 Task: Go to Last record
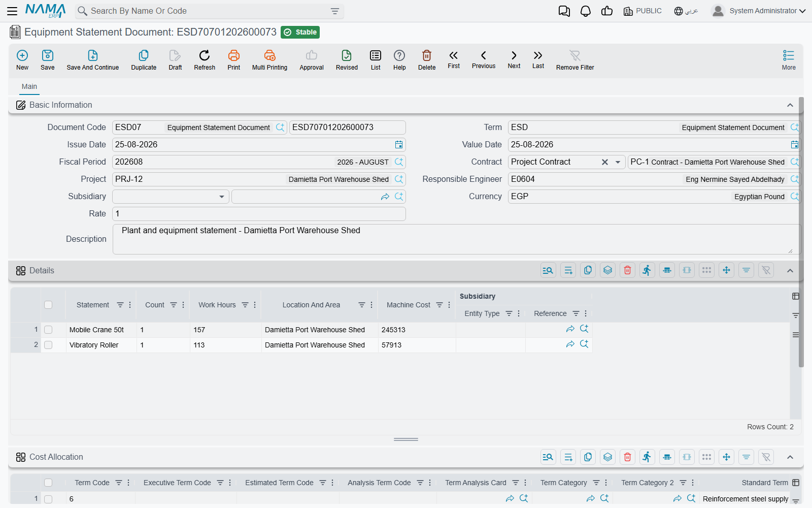pyautogui.click(x=538, y=59)
